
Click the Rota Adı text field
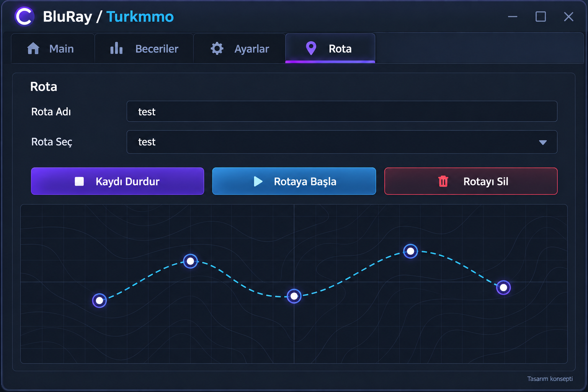coord(342,111)
